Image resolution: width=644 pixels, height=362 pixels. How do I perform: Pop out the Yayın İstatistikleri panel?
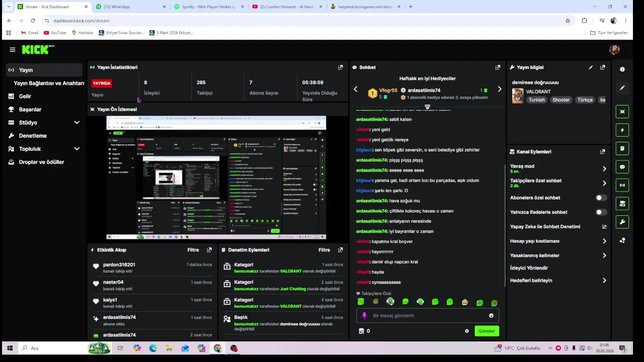(340, 67)
